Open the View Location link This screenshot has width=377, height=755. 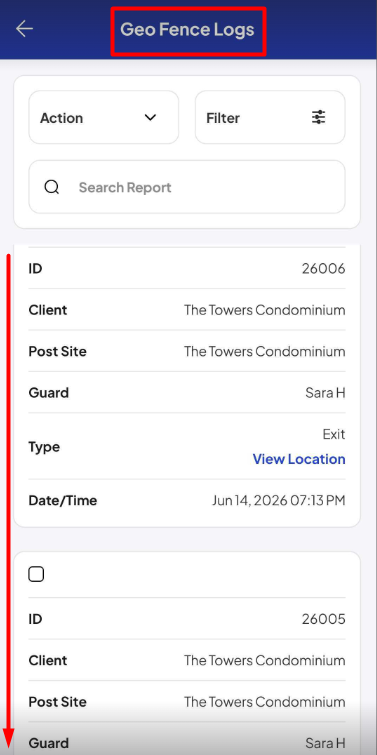coord(299,459)
